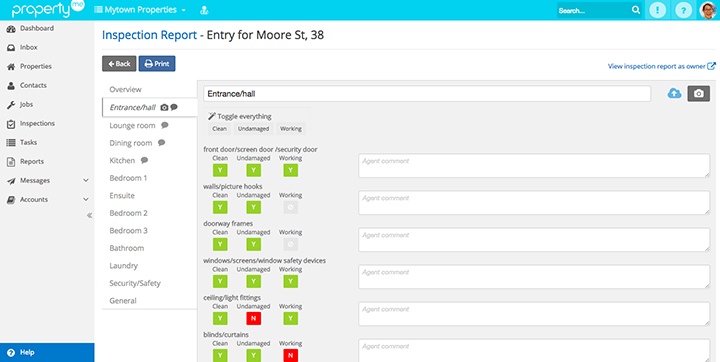
Task: Select the Kitchen section
Action: click(x=122, y=160)
